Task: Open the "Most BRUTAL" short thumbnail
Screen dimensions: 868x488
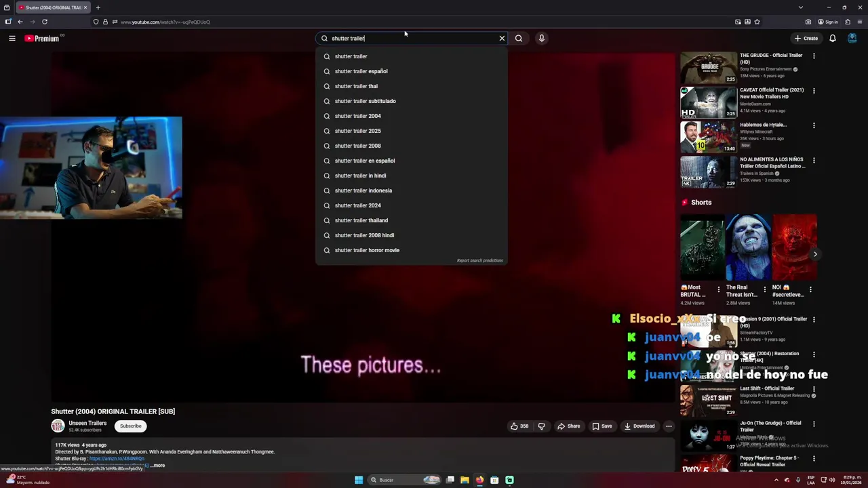Action: [x=702, y=247]
